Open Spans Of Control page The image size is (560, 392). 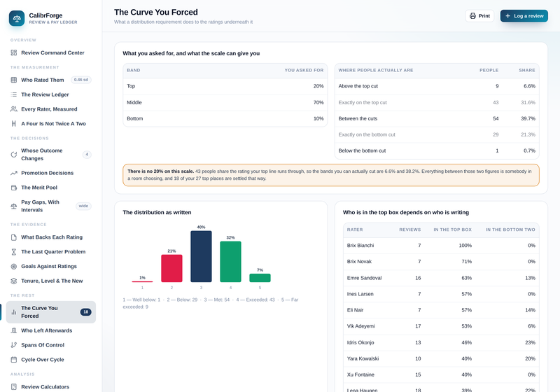[50, 345]
